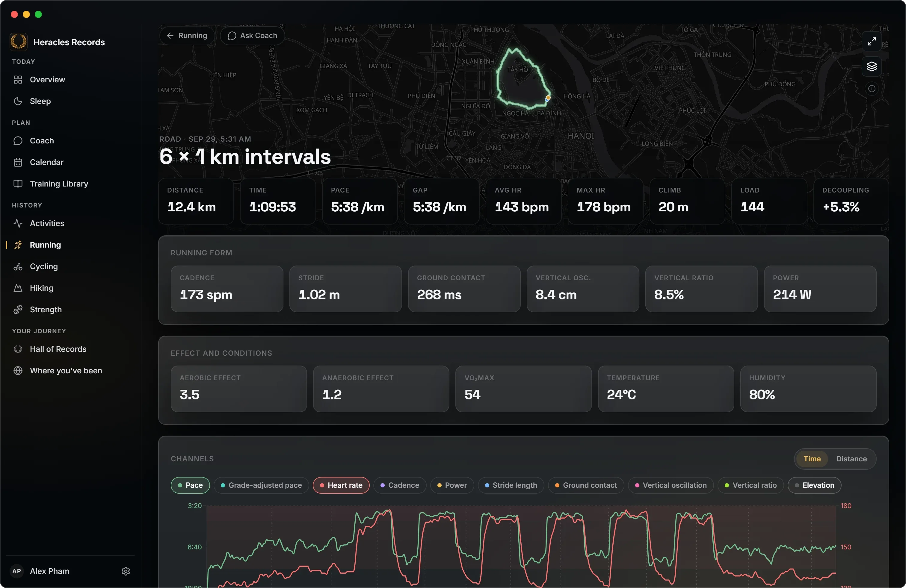Open Coach chat bubble icon in sidebar
Screen dimensions: 906x588
point(18,141)
